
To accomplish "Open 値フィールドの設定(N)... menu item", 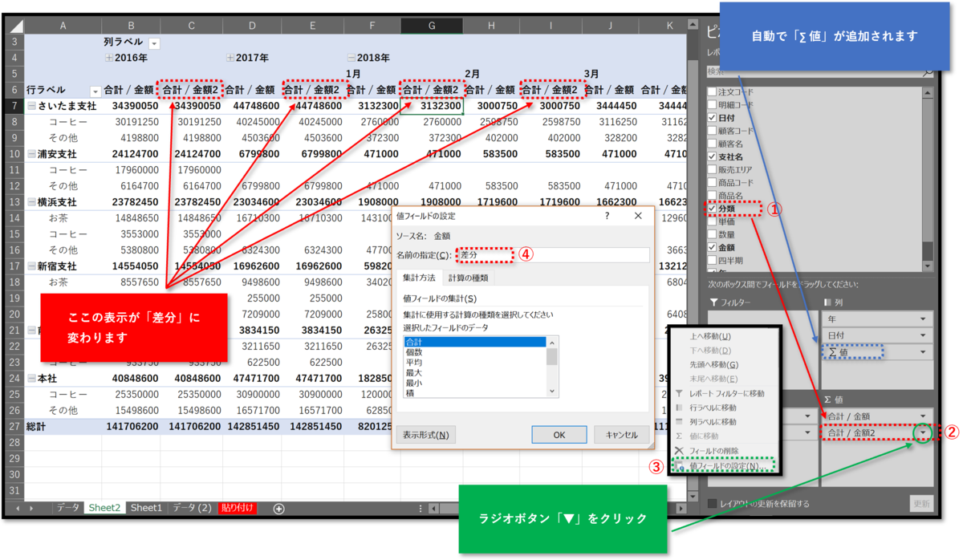I will [727, 465].
